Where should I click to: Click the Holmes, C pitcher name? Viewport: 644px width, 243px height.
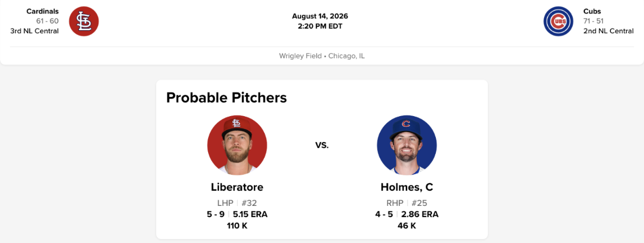pos(407,187)
